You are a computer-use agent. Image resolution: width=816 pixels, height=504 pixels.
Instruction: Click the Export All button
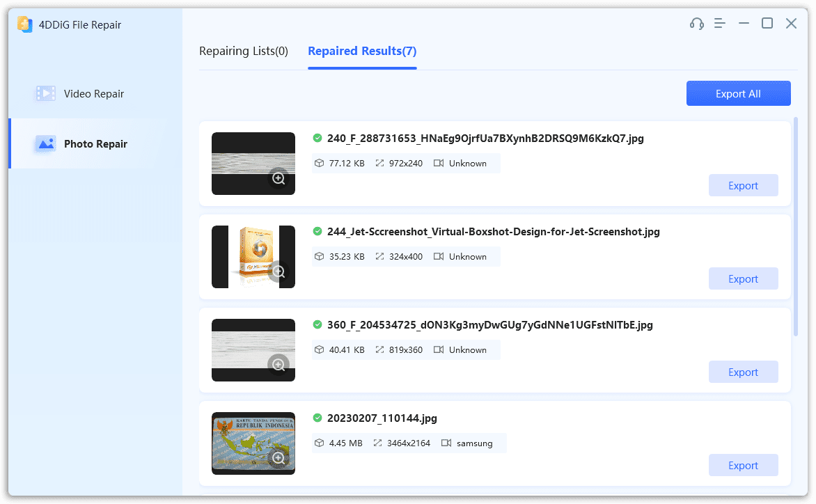[738, 93]
